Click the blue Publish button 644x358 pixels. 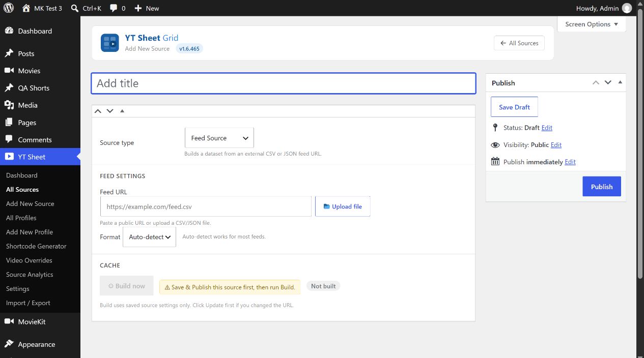tap(602, 187)
